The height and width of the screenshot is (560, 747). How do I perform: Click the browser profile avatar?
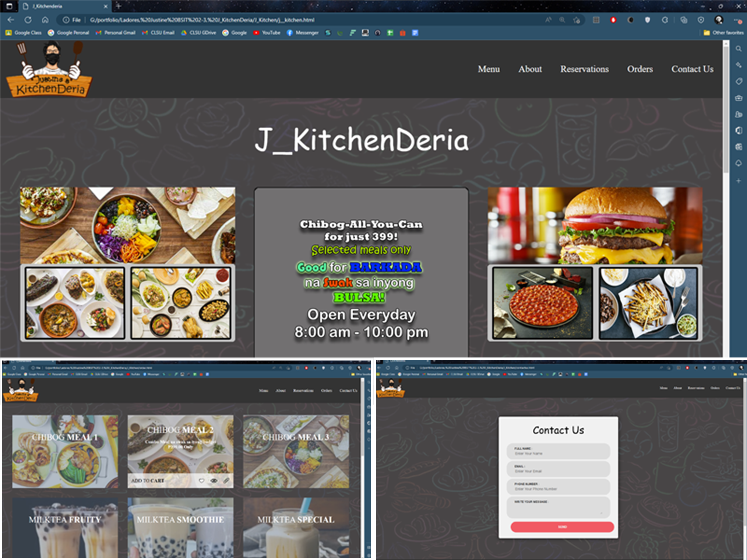pos(719,20)
